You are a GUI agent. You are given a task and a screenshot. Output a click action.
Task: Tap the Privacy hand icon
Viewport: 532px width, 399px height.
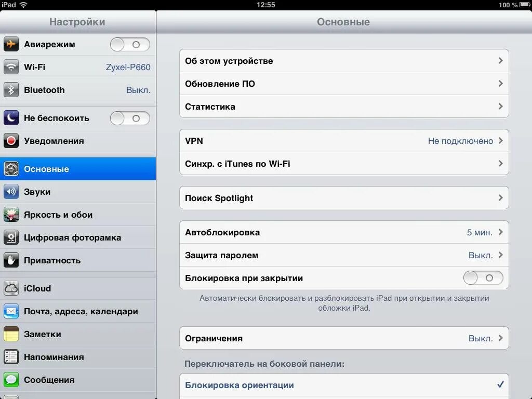pyautogui.click(x=11, y=261)
